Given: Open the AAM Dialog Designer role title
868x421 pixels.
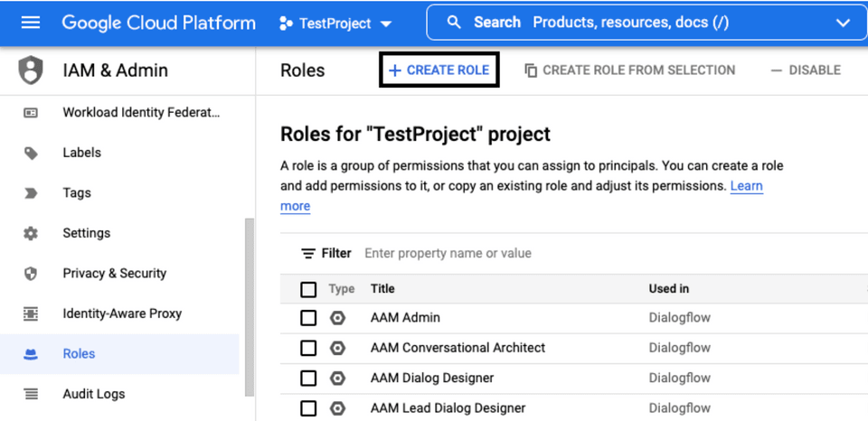Looking at the screenshot, I should [432, 378].
